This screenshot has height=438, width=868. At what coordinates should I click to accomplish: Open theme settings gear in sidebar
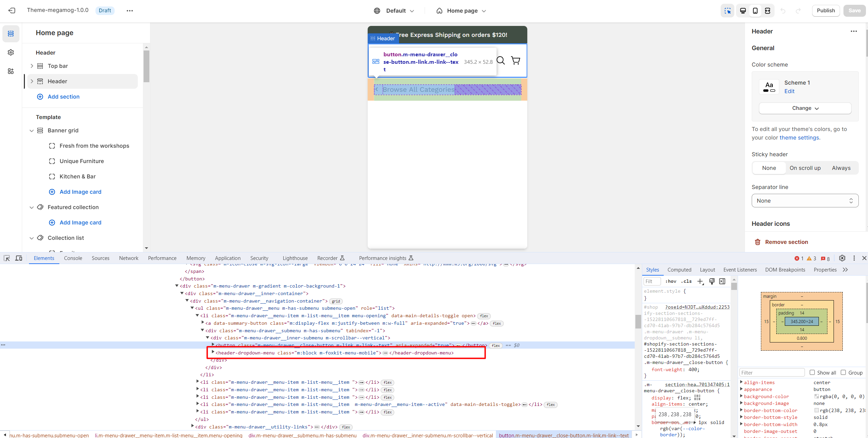coord(11,52)
